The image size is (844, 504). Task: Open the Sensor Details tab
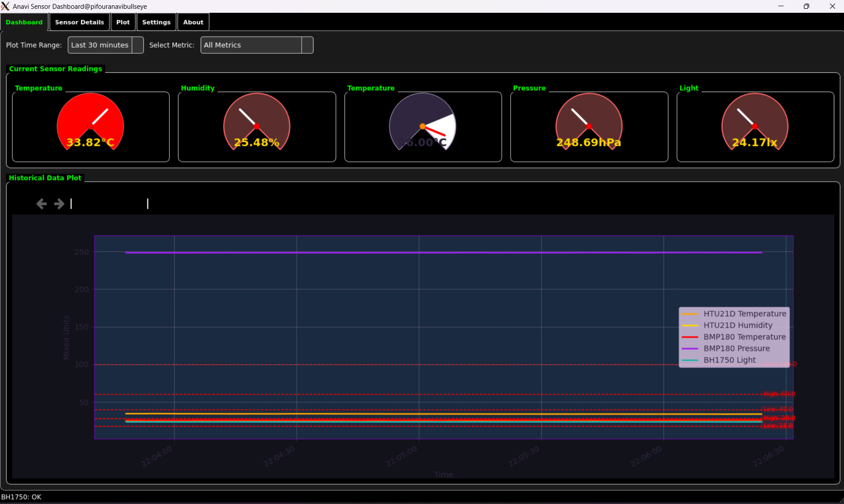(79, 22)
